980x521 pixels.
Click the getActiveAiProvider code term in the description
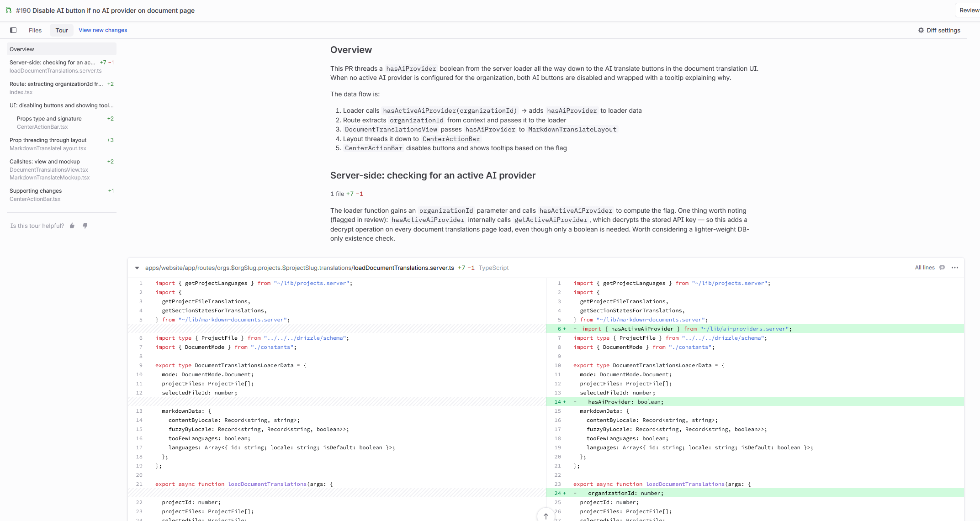(x=551, y=220)
